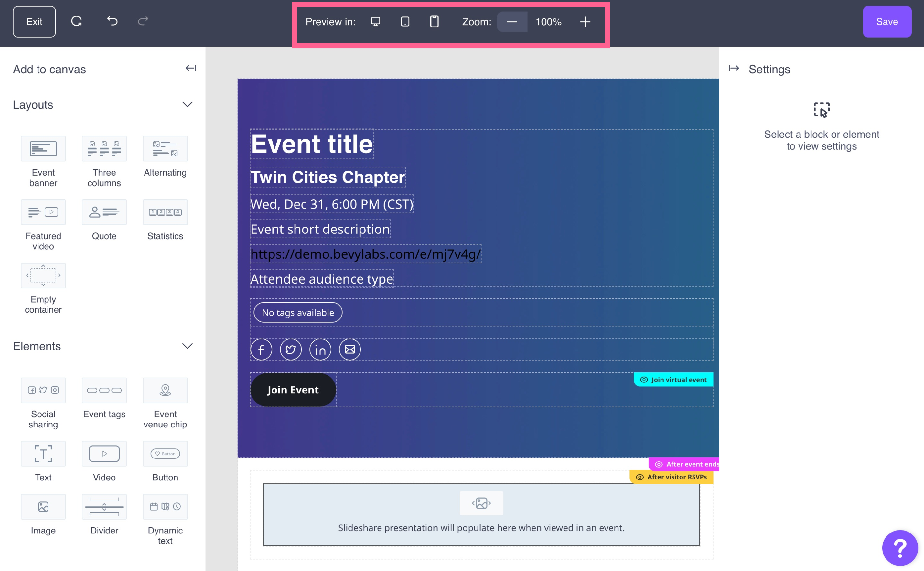Select the Dynamic text element
The height and width of the screenshot is (571, 924).
coord(165,507)
